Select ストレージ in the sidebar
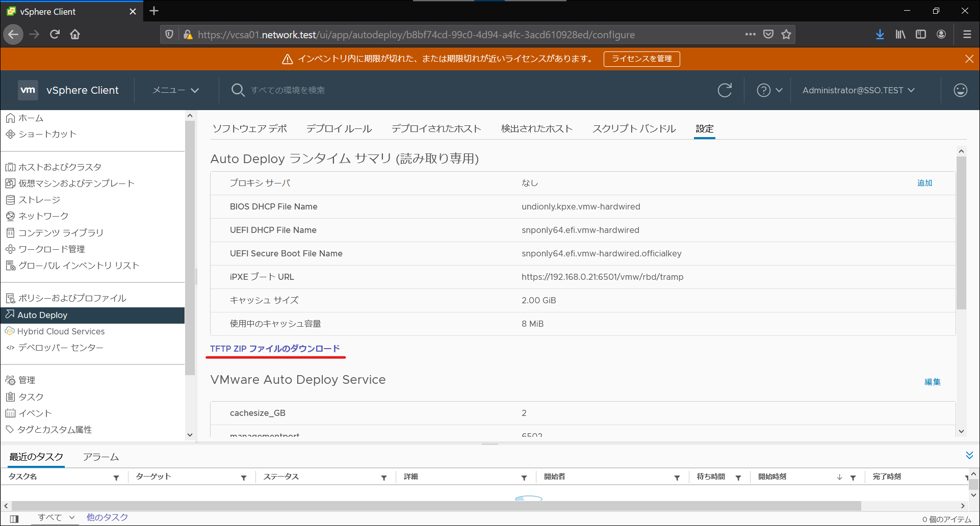 (33, 200)
